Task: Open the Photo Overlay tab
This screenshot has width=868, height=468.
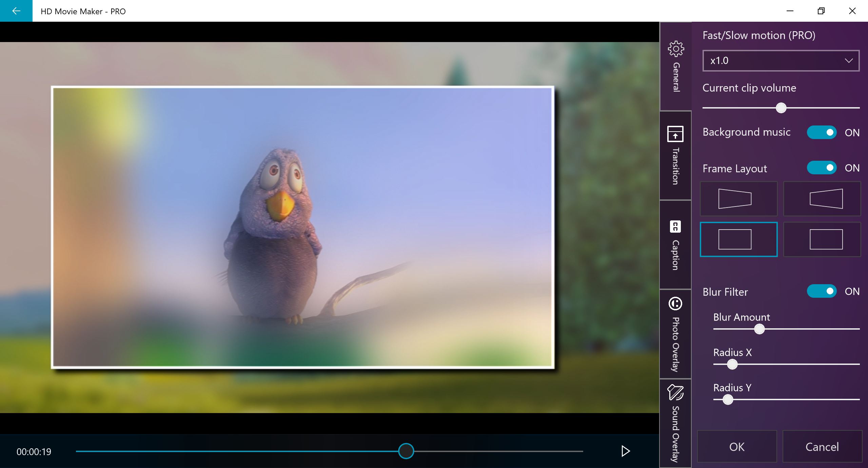Action: click(676, 334)
